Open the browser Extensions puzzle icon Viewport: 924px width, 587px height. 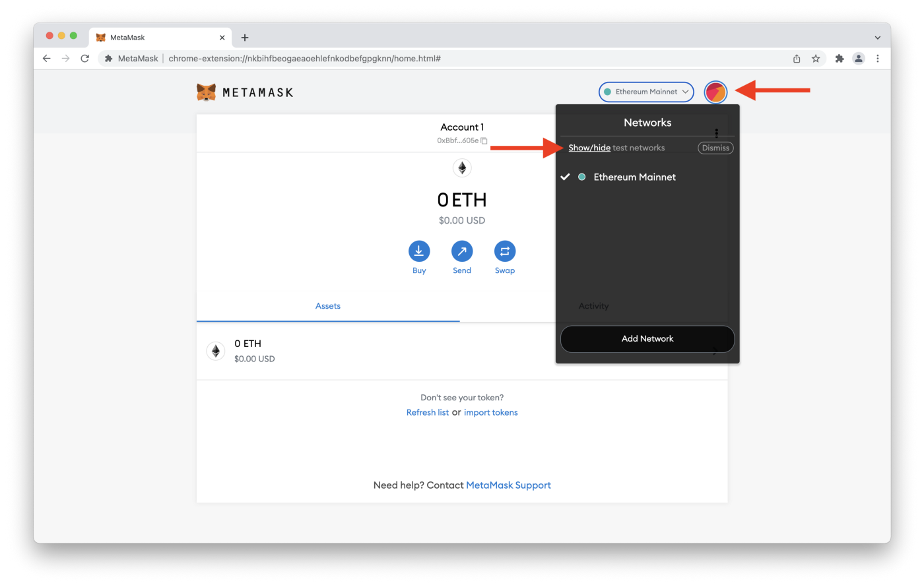(x=839, y=58)
